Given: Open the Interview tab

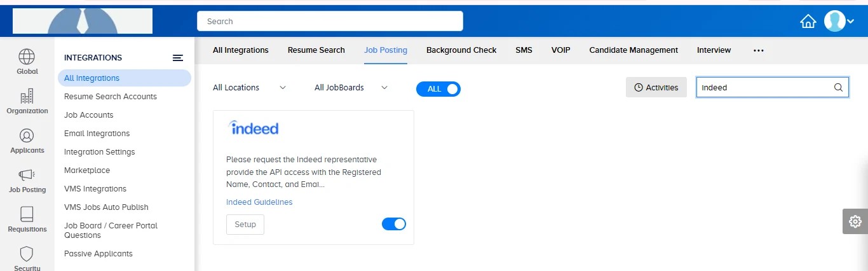Looking at the screenshot, I should pyautogui.click(x=714, y=50).
